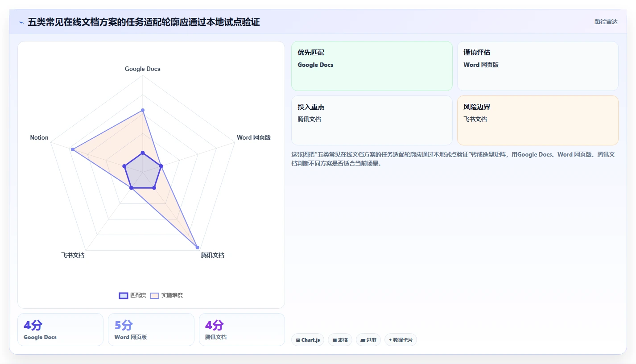Click the 实施难度 data point on 腾讯文档 axis
636x364 pixels.
coord(197,247)
